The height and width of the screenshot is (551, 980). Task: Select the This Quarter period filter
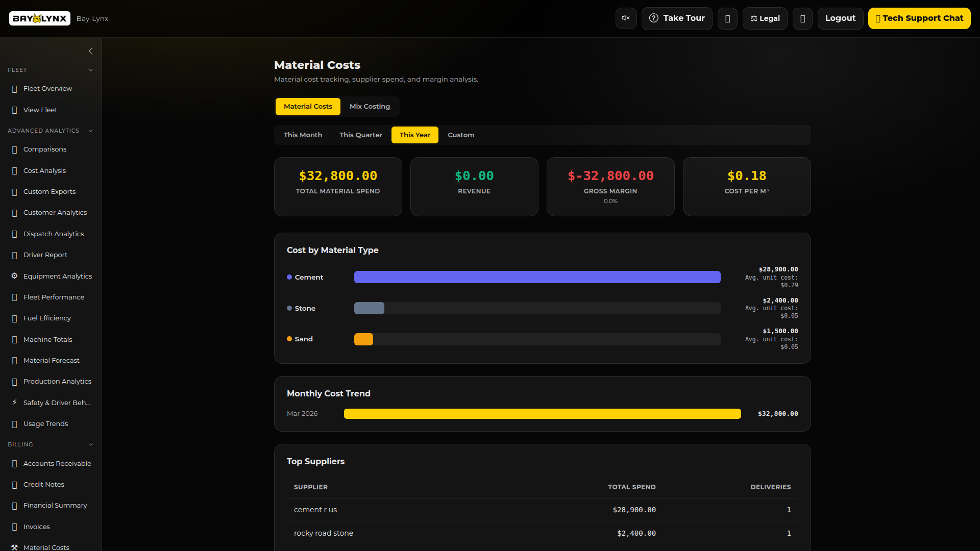pos(360,135)
